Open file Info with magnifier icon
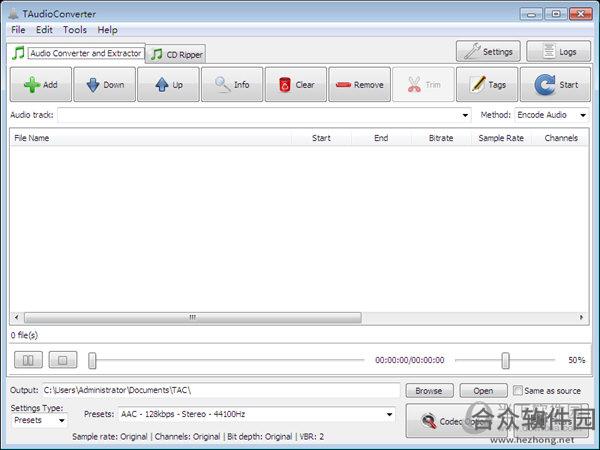600x450 pixels. (x=232, y=85)
